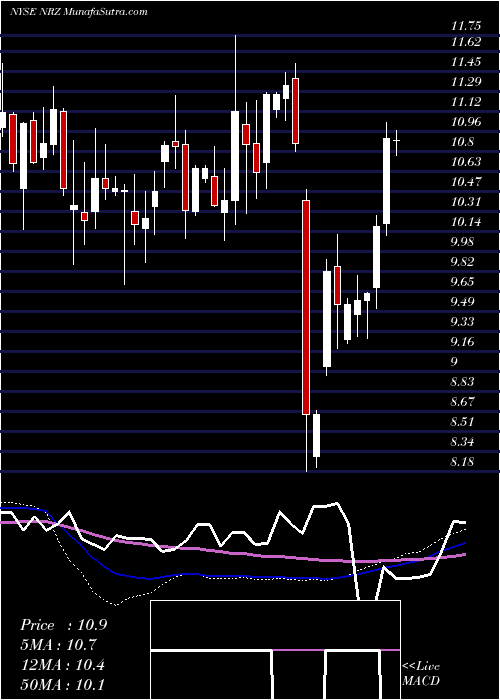Click the 10.96 price axis label
The height and width of the screenshot is (700, 500).
point(466,121)
